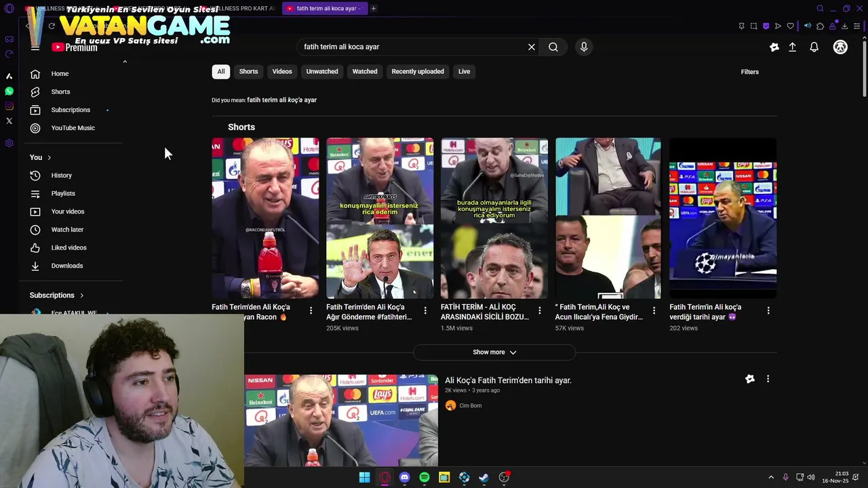The image size is (868, 488).
Task: Open 'Ali Koç'a Fatih Terim'den tarihi ayar' thumbnail
Action: point(341,420)
